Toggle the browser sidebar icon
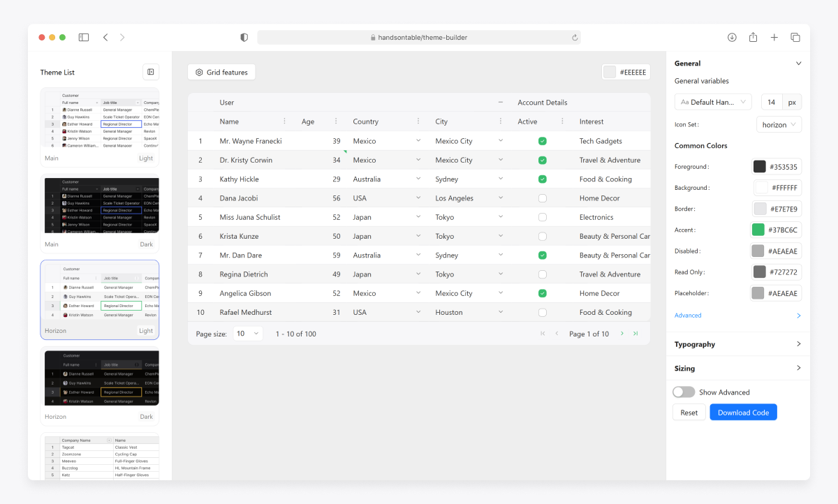838x504 pixels. [84, 38]
